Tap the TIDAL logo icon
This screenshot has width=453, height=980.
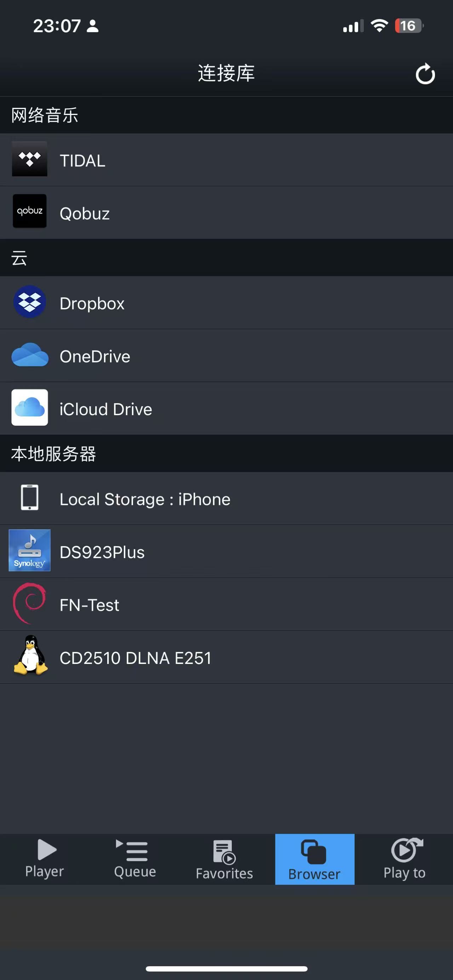point(30,159)
